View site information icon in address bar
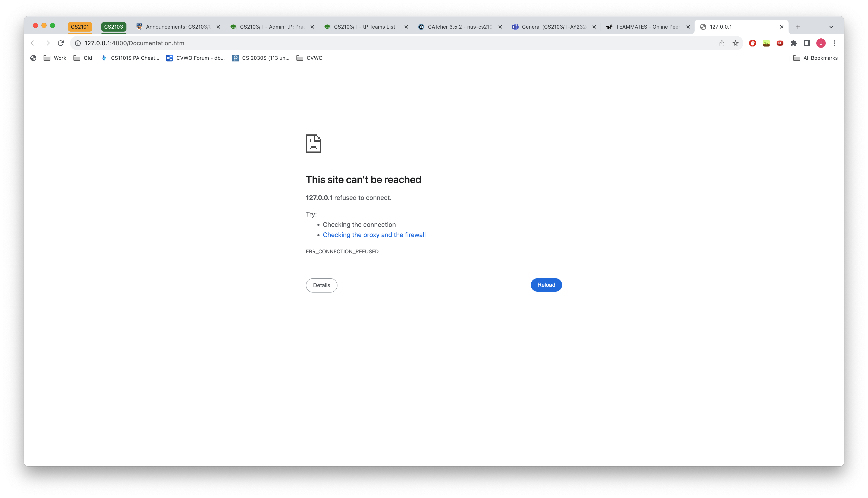 coord(78,43)
